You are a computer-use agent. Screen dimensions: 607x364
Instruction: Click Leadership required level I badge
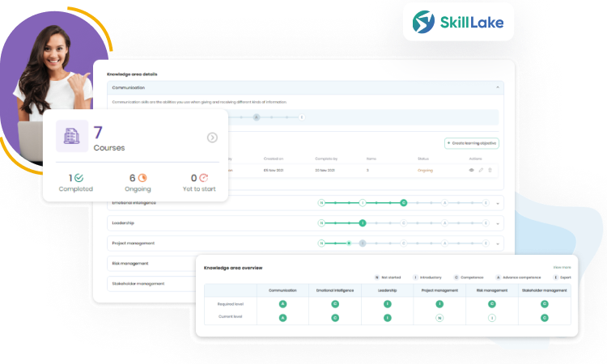click(x=388, y=304)
